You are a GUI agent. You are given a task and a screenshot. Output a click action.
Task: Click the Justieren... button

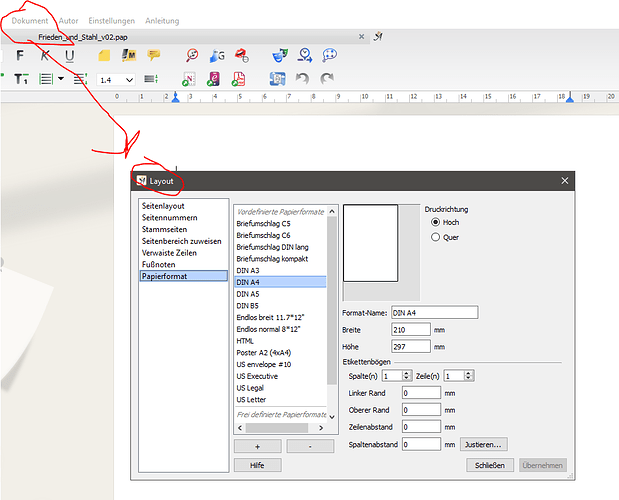(x=484, y=444)
